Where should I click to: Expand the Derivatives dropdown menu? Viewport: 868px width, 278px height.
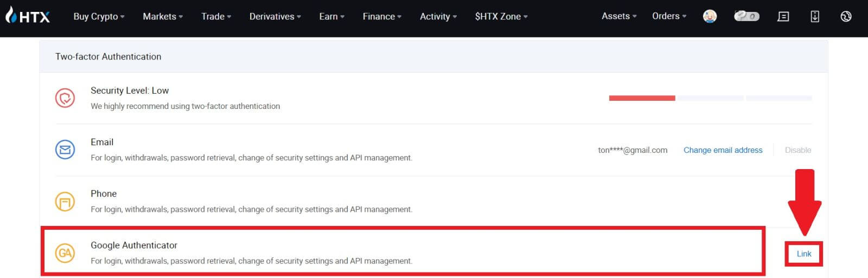click(x=275, y=16)
